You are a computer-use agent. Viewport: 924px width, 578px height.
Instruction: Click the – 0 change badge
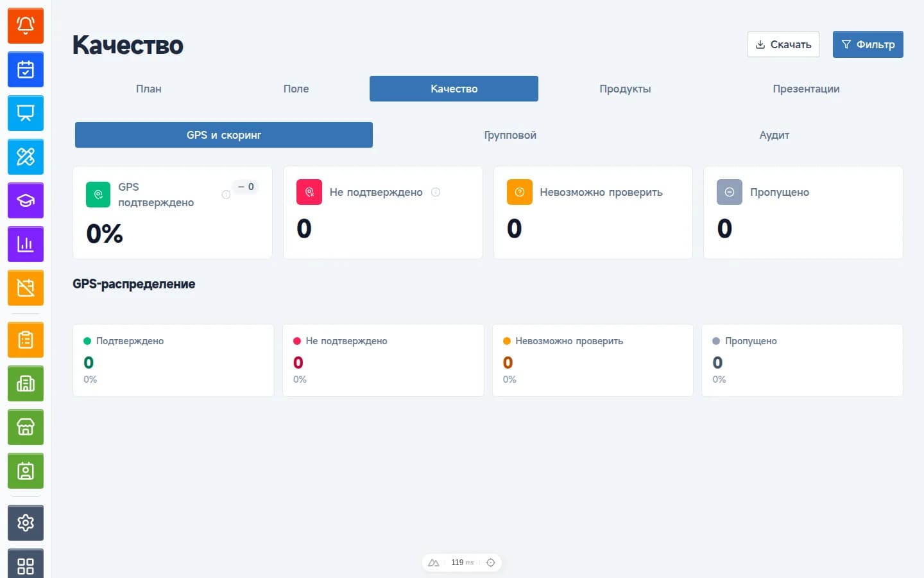click(246, 187)
